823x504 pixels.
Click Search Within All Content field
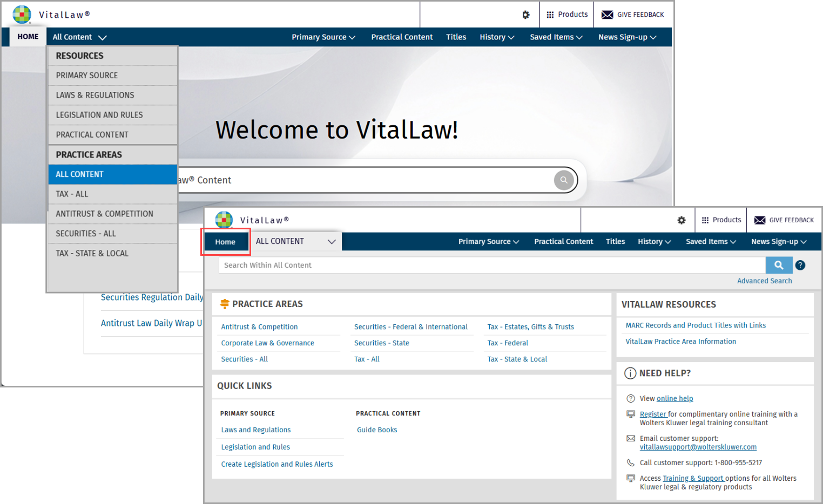coord(492,265)
